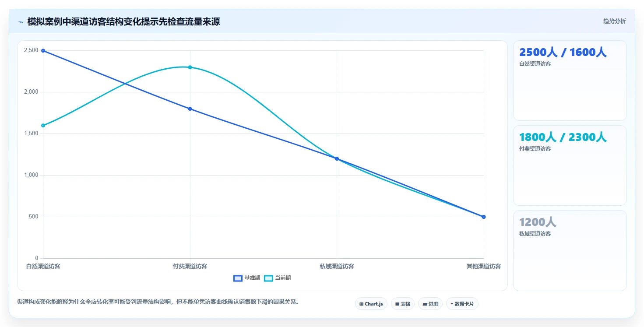
Task: Click the 私域渠道访客 card caption
Action: 535,234
